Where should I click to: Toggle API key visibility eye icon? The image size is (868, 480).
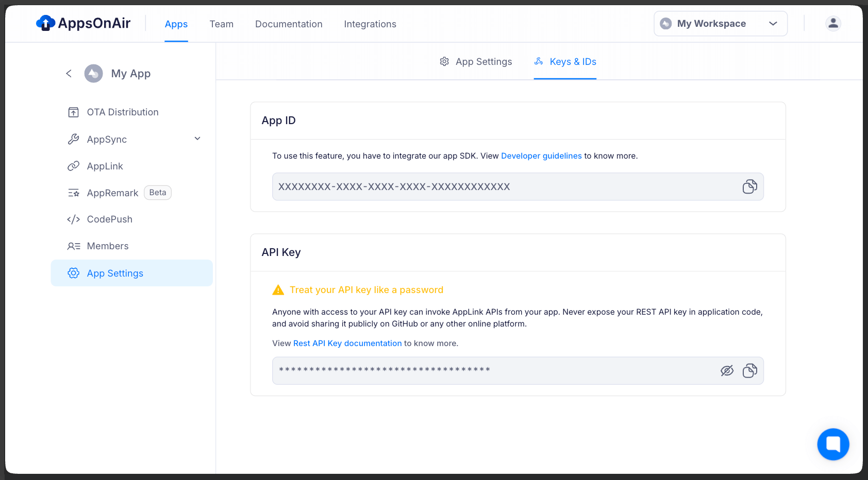tap(727, 371)
